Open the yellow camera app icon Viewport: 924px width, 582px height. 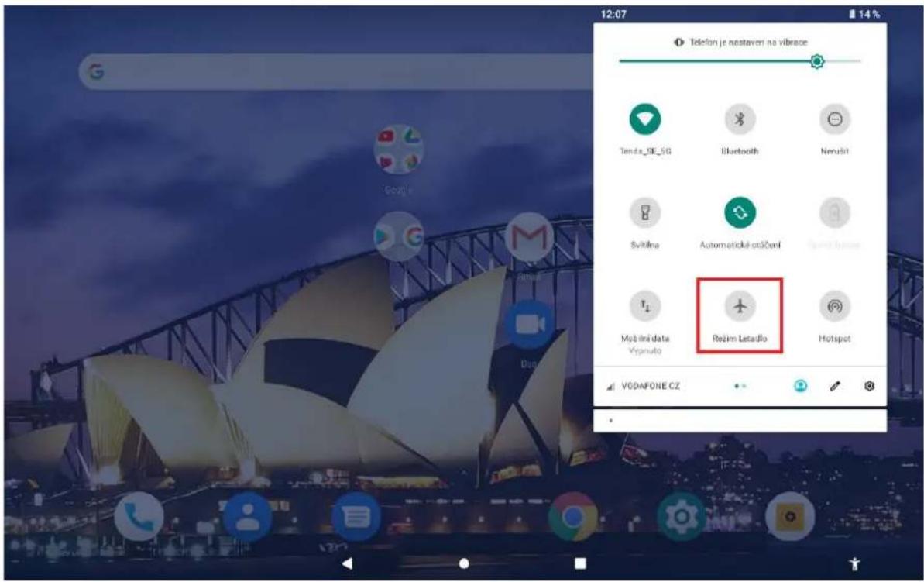[x=790, y=517]
